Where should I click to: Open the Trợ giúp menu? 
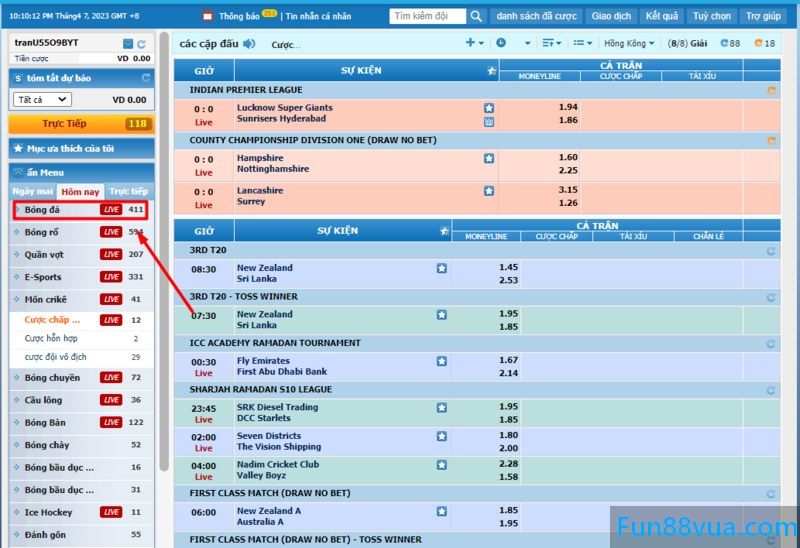763,16
